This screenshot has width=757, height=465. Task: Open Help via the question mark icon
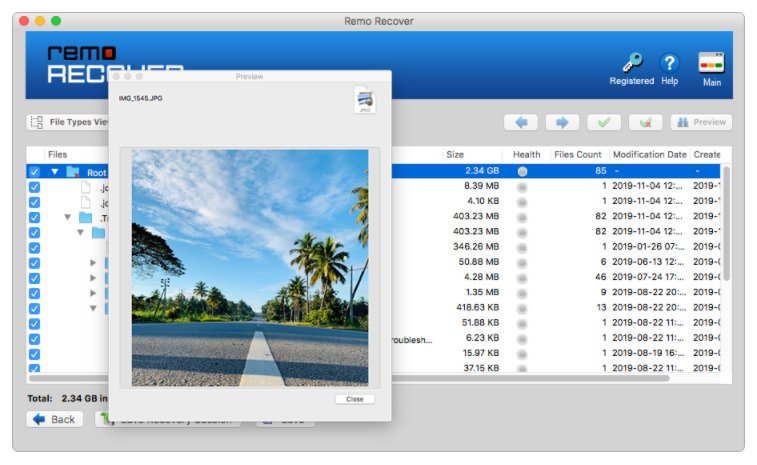point(669,63)
